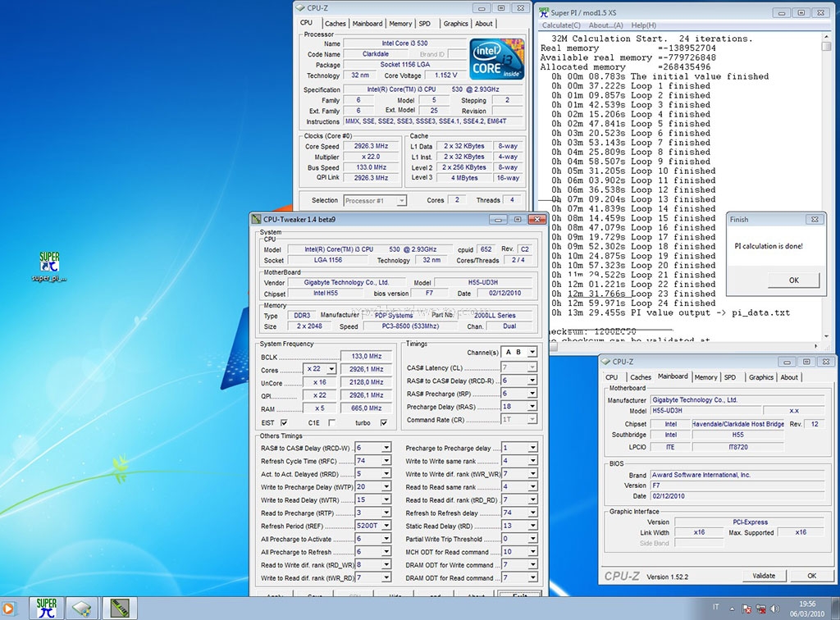840x620 pixels.
Task: Click the 'PI calculation is done!' message text
Action: coord(768,246)
